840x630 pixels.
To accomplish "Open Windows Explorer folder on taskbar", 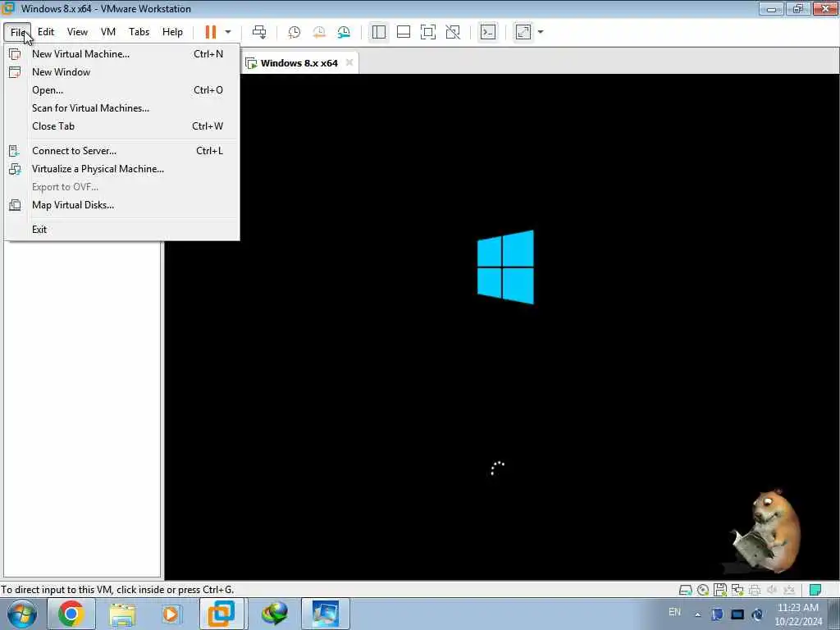I will click(123, 614).
